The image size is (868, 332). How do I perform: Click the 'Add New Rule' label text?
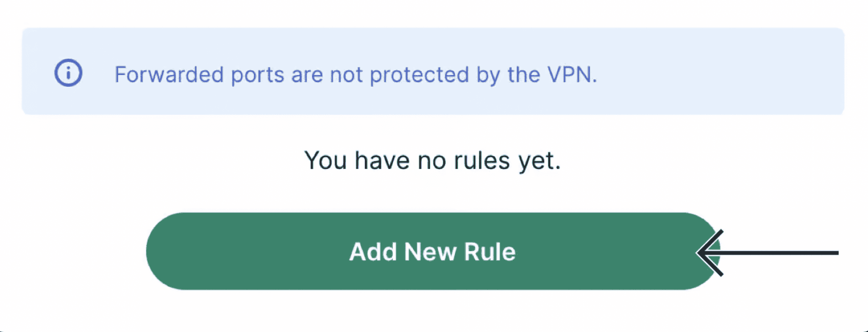tap(432, 252)
